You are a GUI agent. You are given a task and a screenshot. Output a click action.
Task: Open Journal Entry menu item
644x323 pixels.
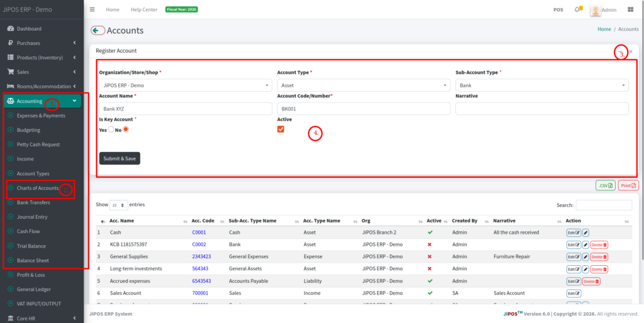tap(32, 217)
